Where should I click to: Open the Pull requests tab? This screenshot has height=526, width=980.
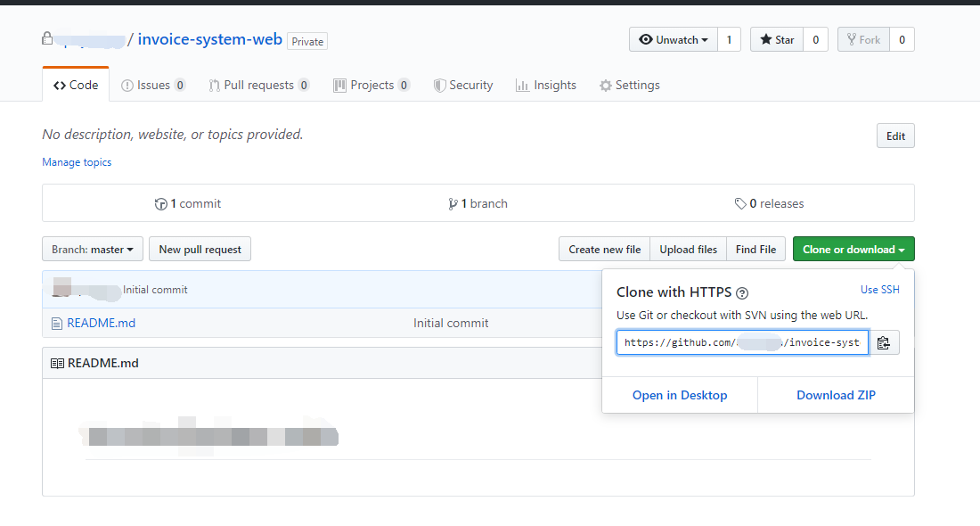coord(258,85)
